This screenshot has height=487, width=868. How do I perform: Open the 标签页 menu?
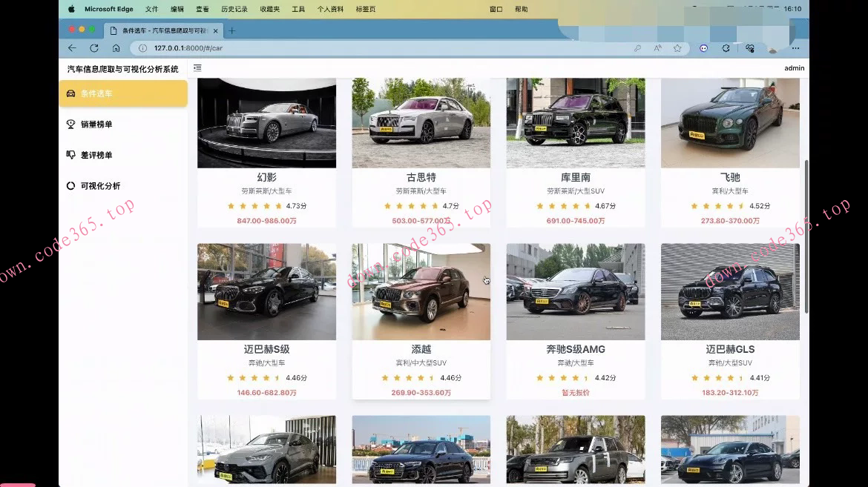pyautogui.click(x=365, y=9)
